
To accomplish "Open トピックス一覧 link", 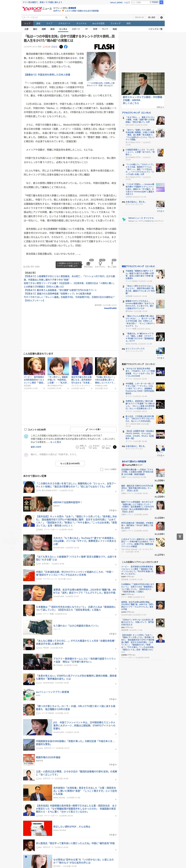I will 156,29.
